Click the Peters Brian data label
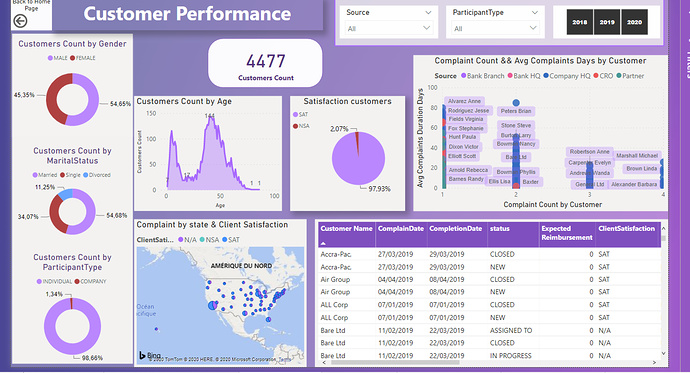 point(516,111)
